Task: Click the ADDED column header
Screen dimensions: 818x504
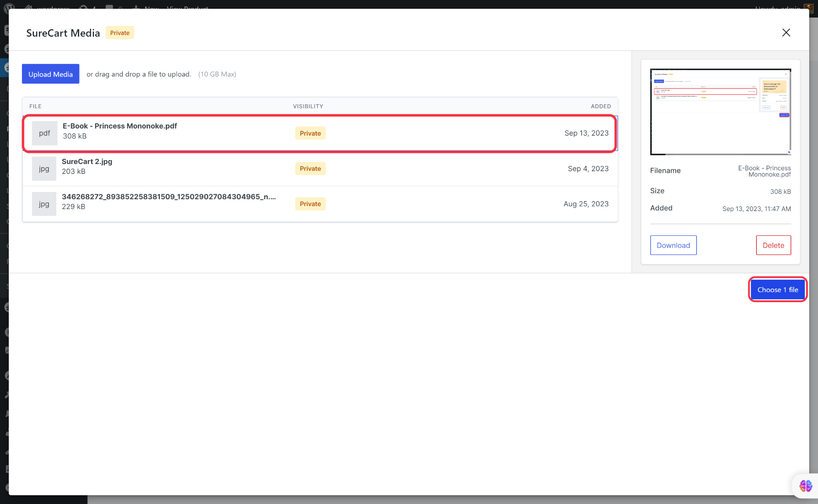Action: 600,106
